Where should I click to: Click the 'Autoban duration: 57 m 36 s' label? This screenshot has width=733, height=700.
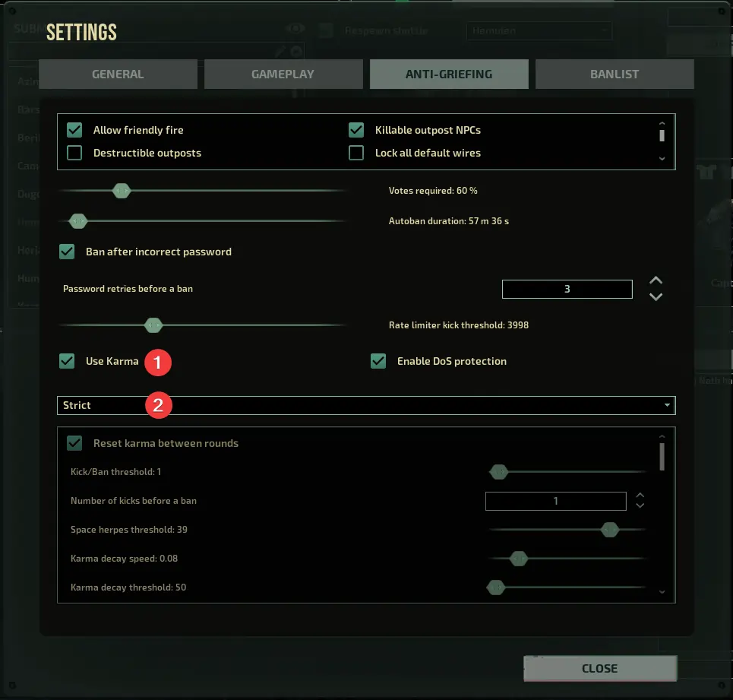pos(449,221)
